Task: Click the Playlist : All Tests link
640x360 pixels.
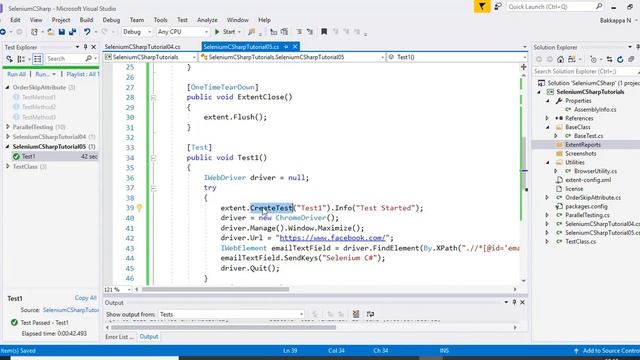Action: (x=82, y=74)
